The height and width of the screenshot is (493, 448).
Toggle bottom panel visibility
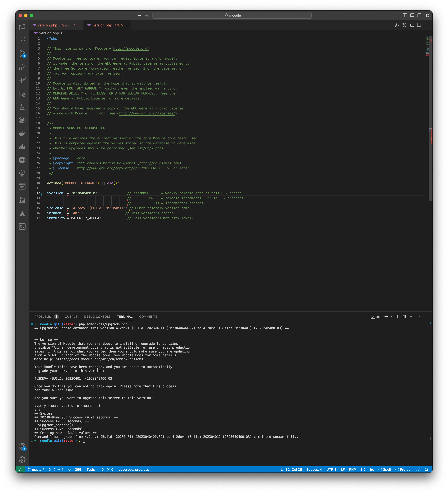click(412, 15)
